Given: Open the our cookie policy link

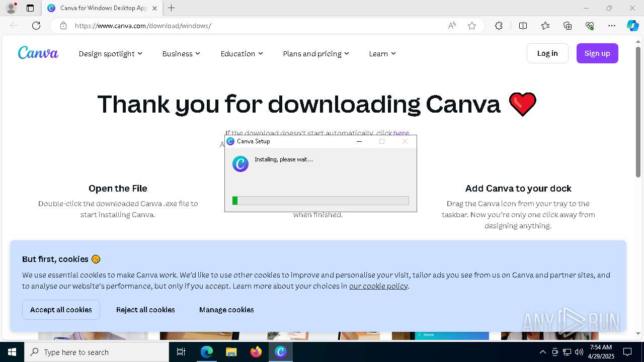Looking at the screenshot, I should point(378,286).
